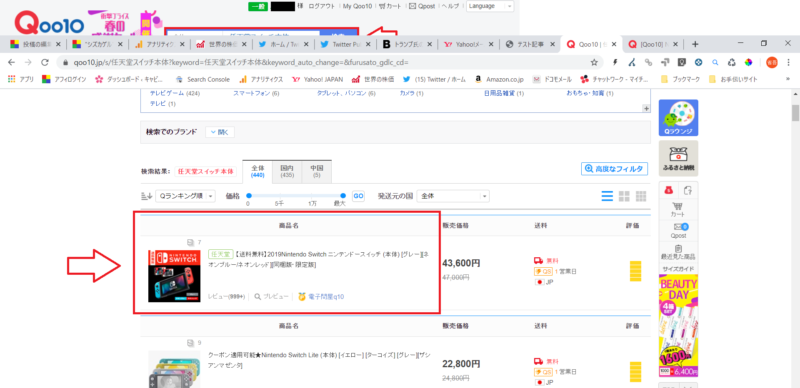Image resolution: width=800 pixels, height=388 pixels.
Task: Open the Yahoo! JAPAN bookmark
Action: tap(317, 79)
